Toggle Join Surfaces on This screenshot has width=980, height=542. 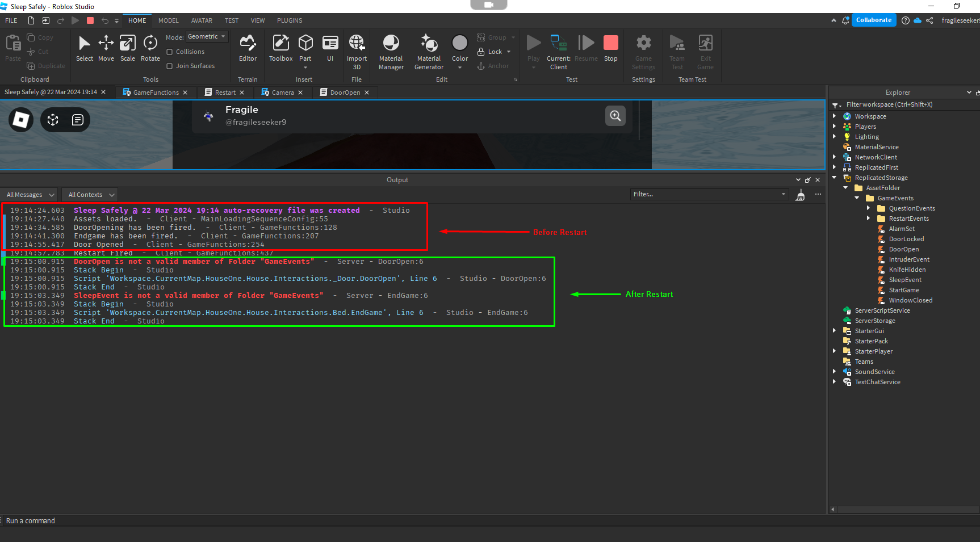pyautogui.click(x=169, y=65)
